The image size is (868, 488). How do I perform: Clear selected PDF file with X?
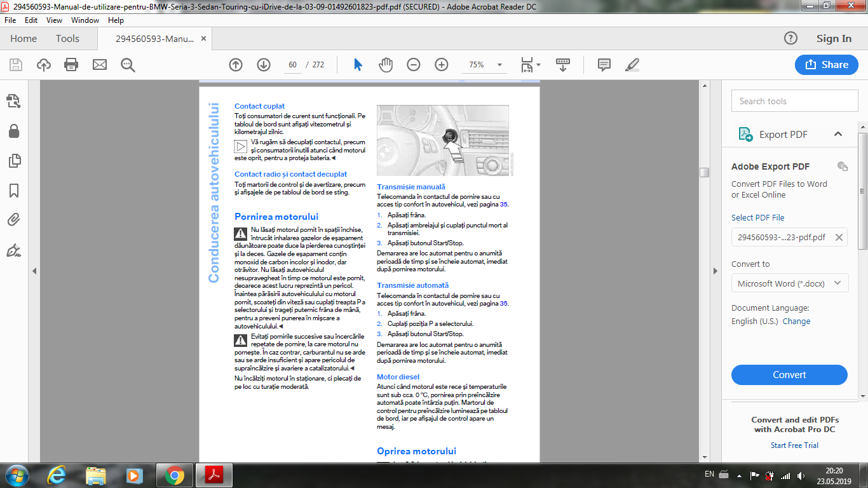click(x=839, y=237)
